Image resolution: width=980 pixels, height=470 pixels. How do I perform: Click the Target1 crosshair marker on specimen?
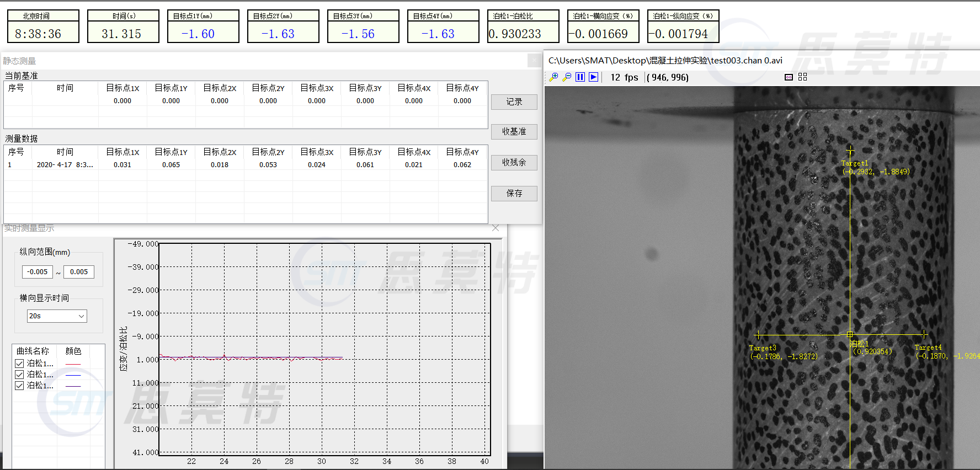850,151
